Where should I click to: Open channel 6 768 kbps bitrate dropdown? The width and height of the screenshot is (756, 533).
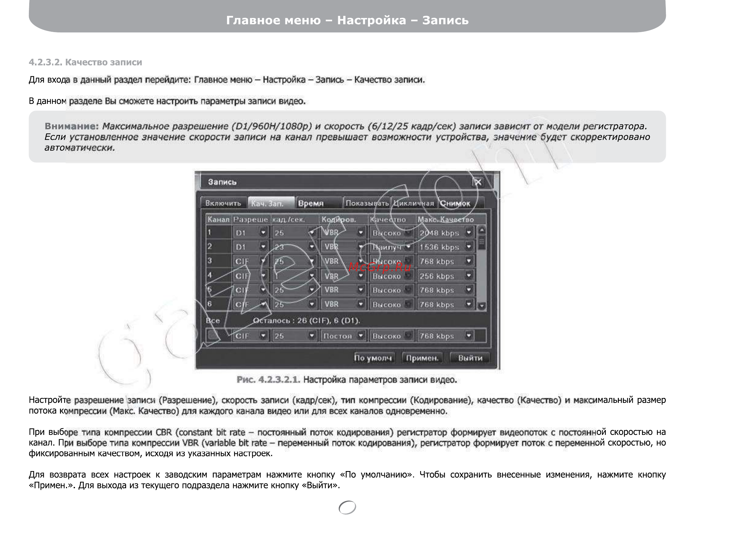446,304
